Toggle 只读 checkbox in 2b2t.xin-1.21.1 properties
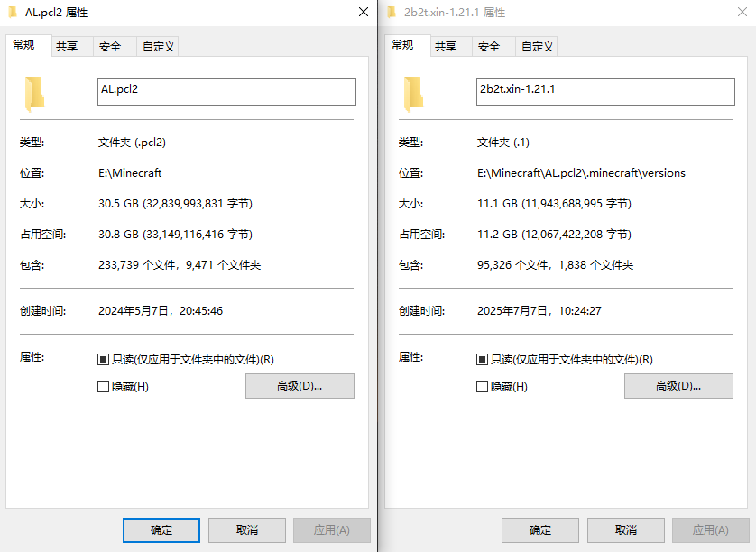Viewport: 756px width, 552px height. (x=482, y=359)
